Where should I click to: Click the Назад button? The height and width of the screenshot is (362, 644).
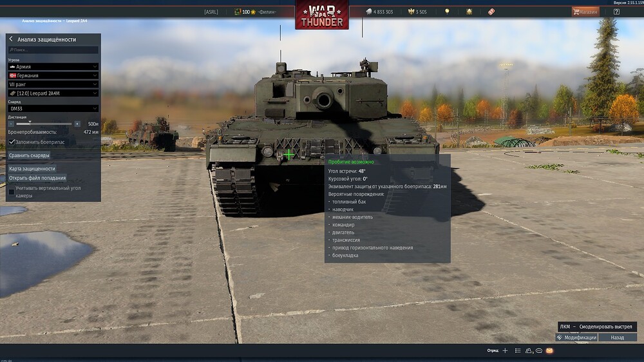tap(618, 338)
